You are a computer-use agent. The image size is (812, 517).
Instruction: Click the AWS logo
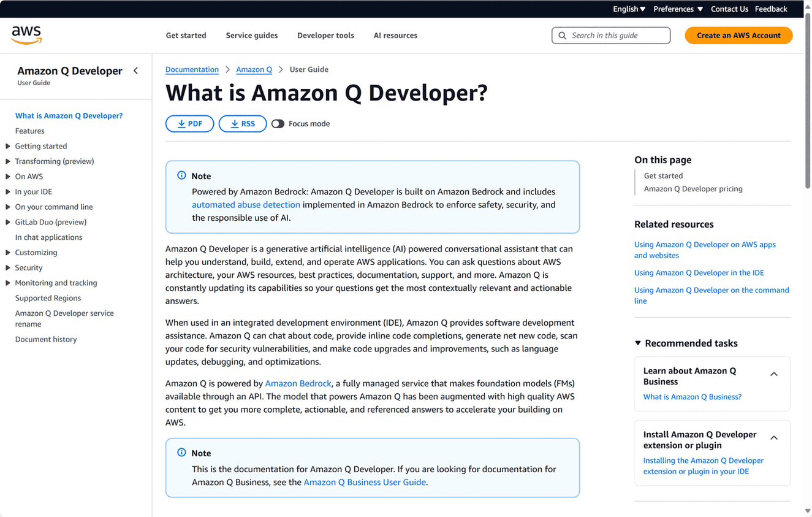[26, 35]
